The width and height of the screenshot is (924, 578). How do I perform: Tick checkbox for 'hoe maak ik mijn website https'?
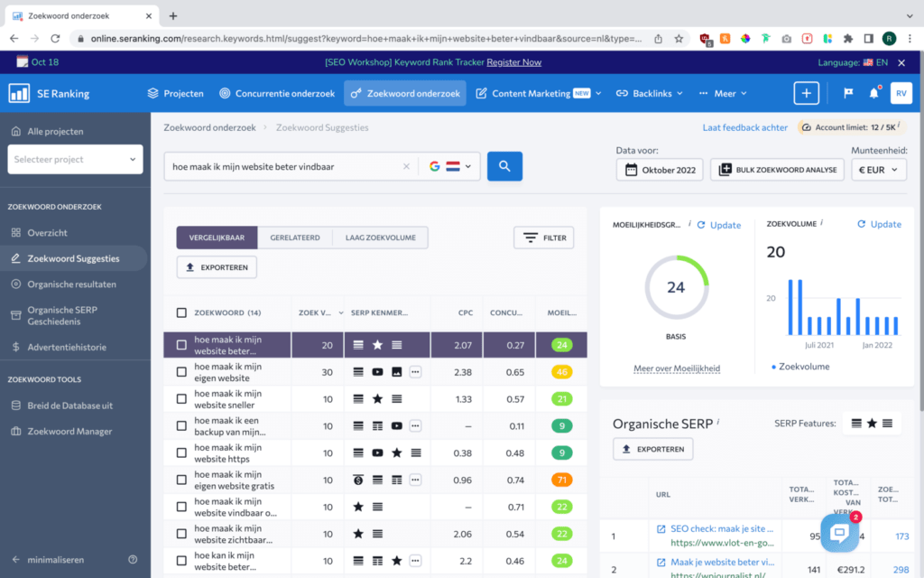pos(181,452)
